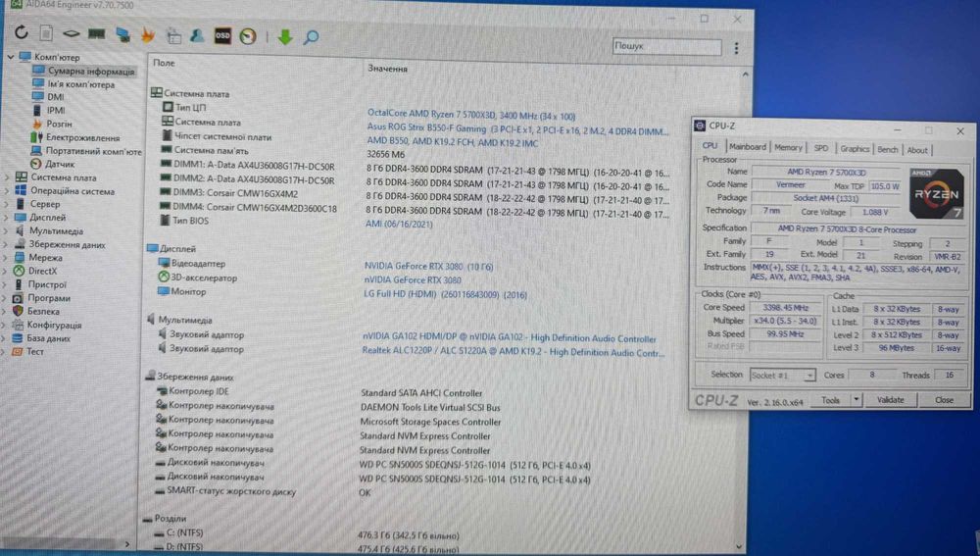Click the network audit computer icon
Image resolution: width=980 pixels, height=556 pixels.
tap(123, 35)
